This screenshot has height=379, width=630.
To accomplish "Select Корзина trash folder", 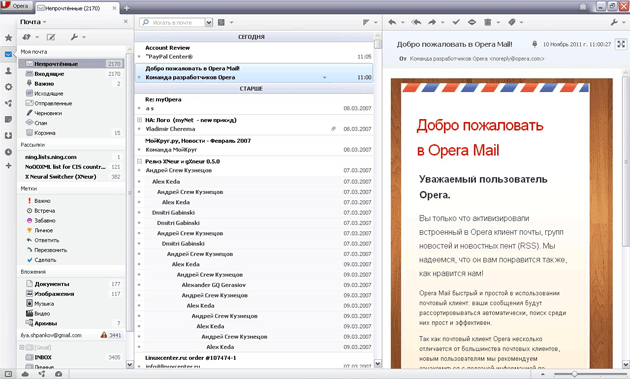I will (x=71, y=133).
